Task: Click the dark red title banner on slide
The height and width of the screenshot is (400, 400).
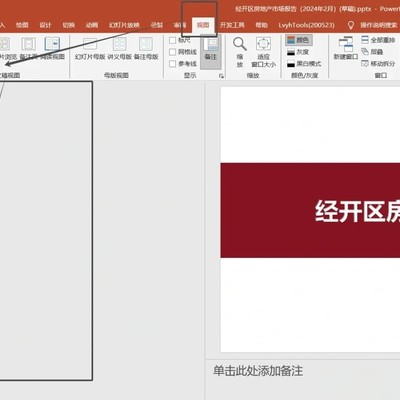Action: click(x=310, y=210)
